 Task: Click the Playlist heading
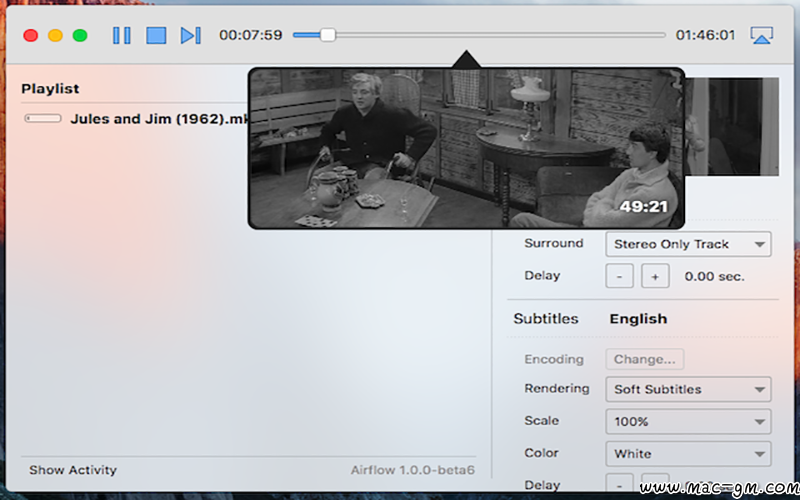point(50,89)
